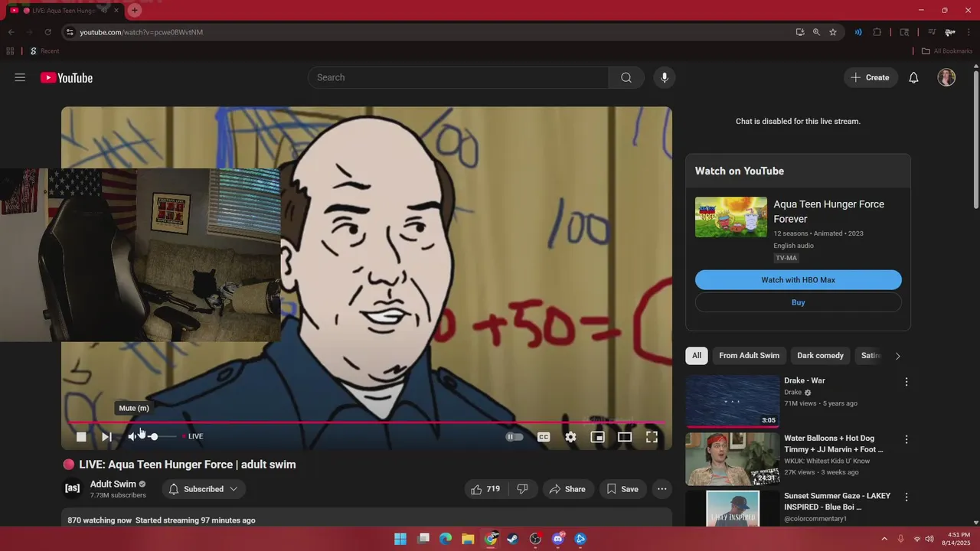The height and width of the screenshot is (551, 980).
Task: Open the Aqua Teen Hunger Force Forever thumbnail
Action: [x=731, y=217]
